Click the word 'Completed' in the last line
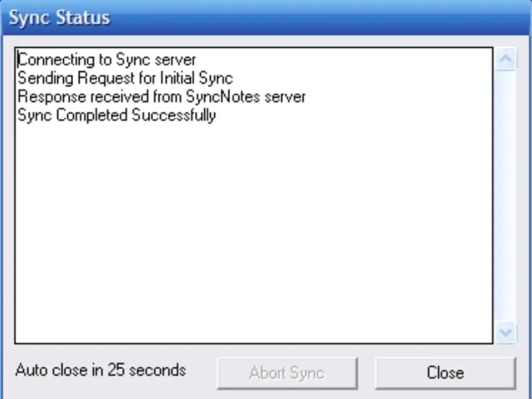Viewport: 532px width, 399px height. pyautogui.click(x=92, y=115)
